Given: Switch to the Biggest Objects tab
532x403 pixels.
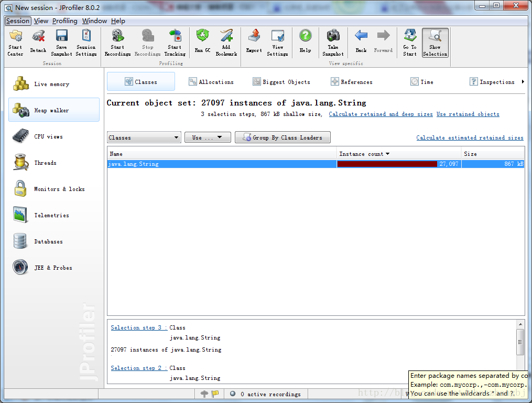Looking at the screenshot, I should [281, 82].
